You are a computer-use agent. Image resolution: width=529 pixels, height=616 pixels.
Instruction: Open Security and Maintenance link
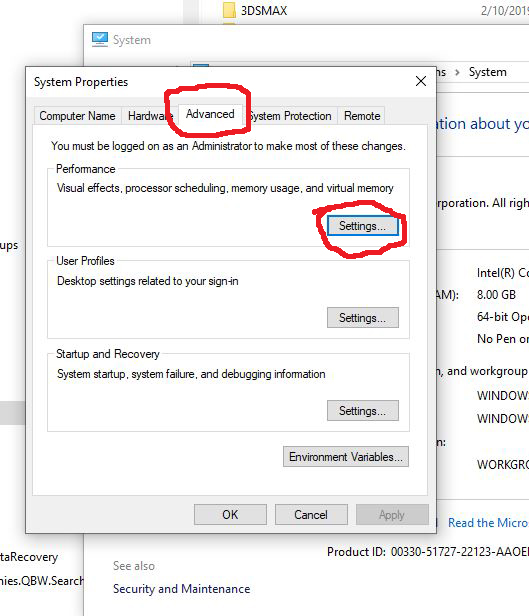[x=181, y=588]
